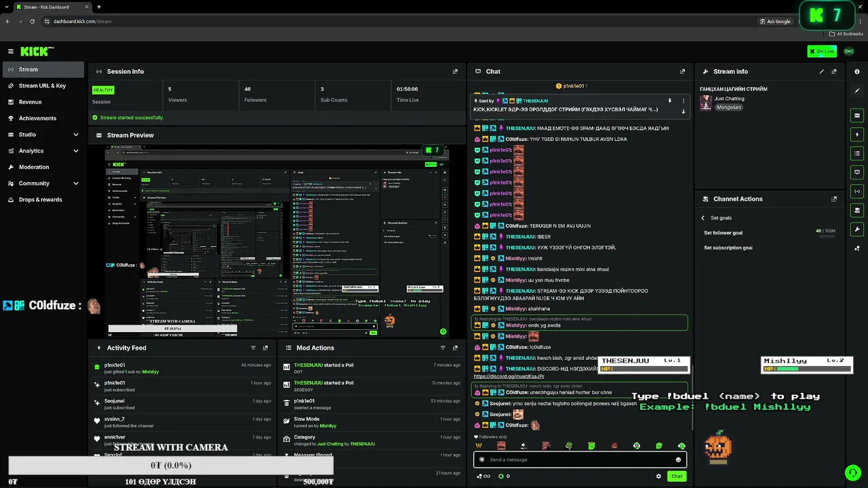Click Set follower goal
Image resolution: width=868 pixels, height=488 pixels.
click(723, 232)
